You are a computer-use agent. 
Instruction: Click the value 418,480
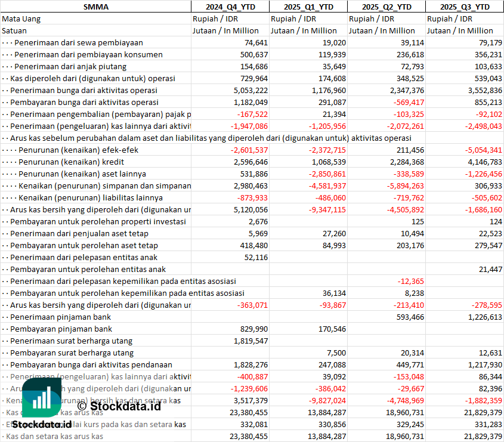(x=254, y=245)
